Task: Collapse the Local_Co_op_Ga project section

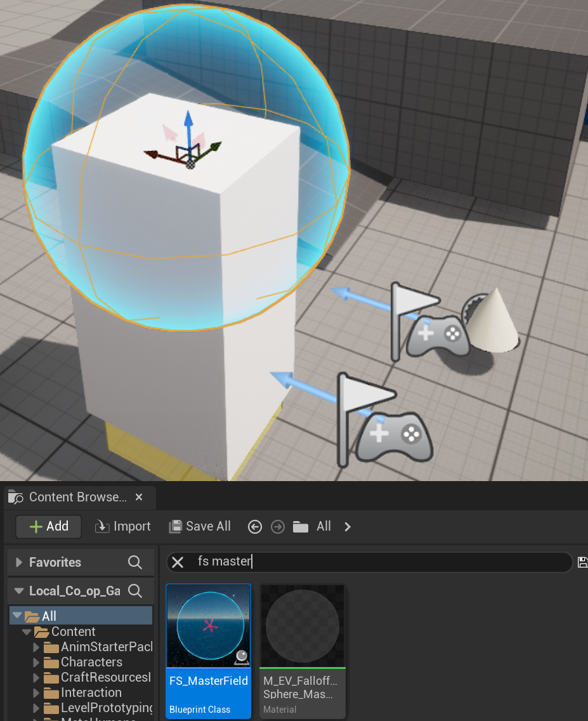Action: pyautogui.click(x=19, y=590)
